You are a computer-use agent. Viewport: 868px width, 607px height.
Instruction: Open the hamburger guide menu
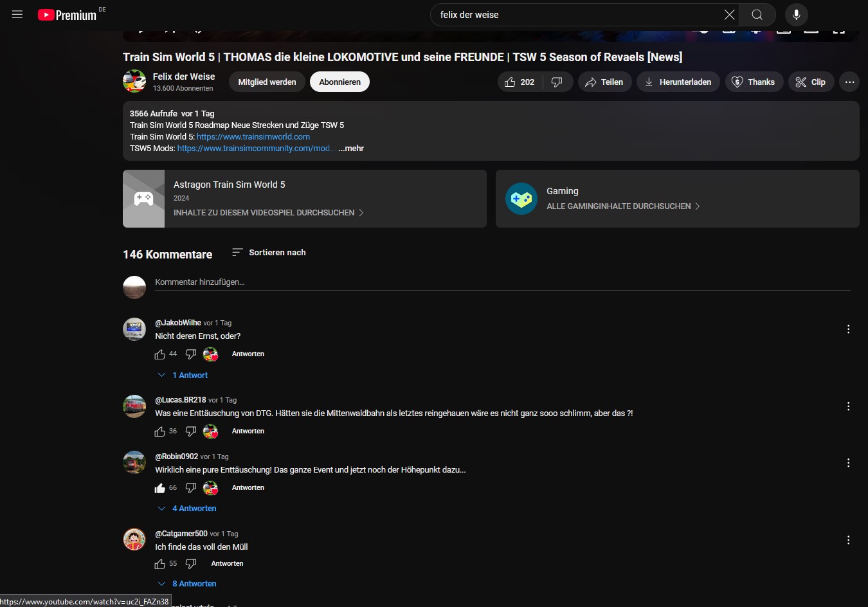(17, 14)
